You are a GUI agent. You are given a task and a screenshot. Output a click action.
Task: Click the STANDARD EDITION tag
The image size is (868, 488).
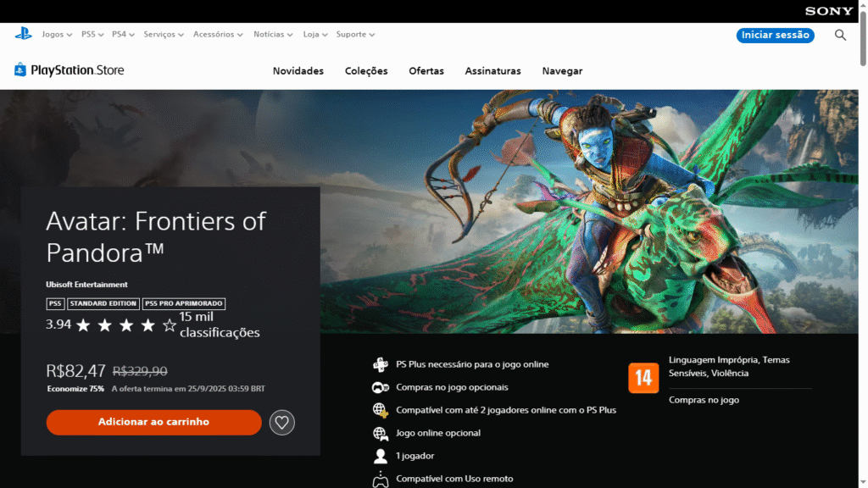pos(103,304)
